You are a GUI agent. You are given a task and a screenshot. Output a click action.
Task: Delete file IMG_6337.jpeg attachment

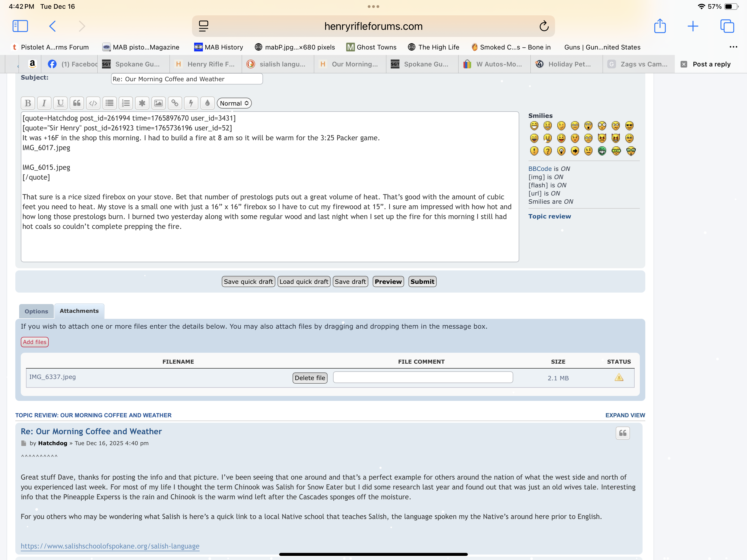[x=309, y=378]
